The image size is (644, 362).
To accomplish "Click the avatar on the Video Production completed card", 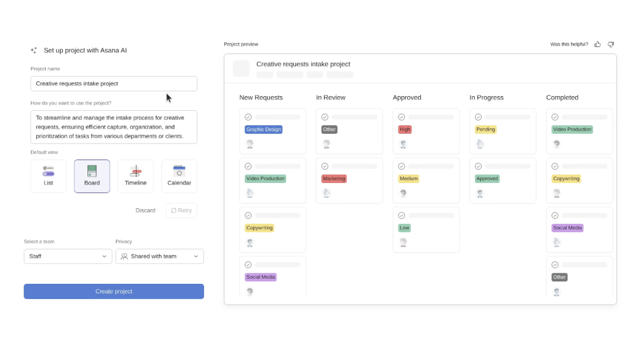I will (556, 144).
